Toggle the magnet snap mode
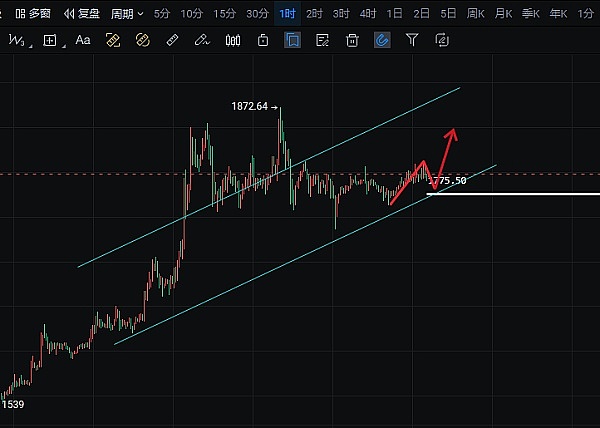This screenshot has width=600, height=428. [x=382, y=40]
